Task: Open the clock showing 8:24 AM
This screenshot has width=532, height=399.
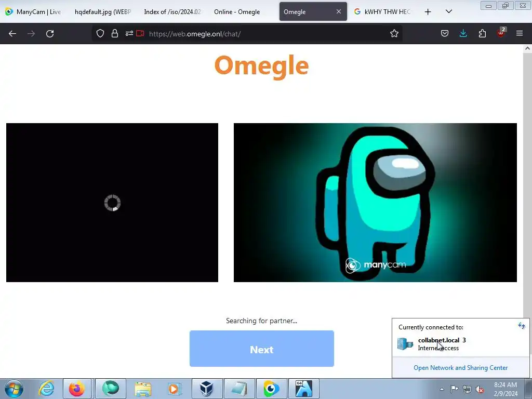Action: [x=505, y=389]
